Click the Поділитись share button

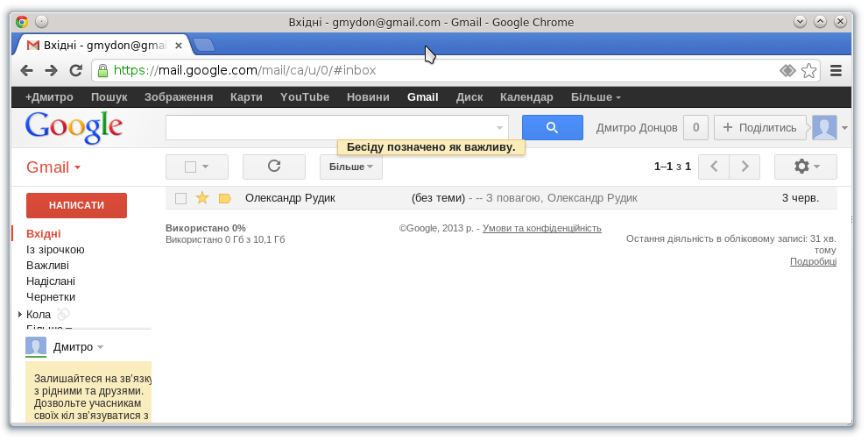(760, 127)
